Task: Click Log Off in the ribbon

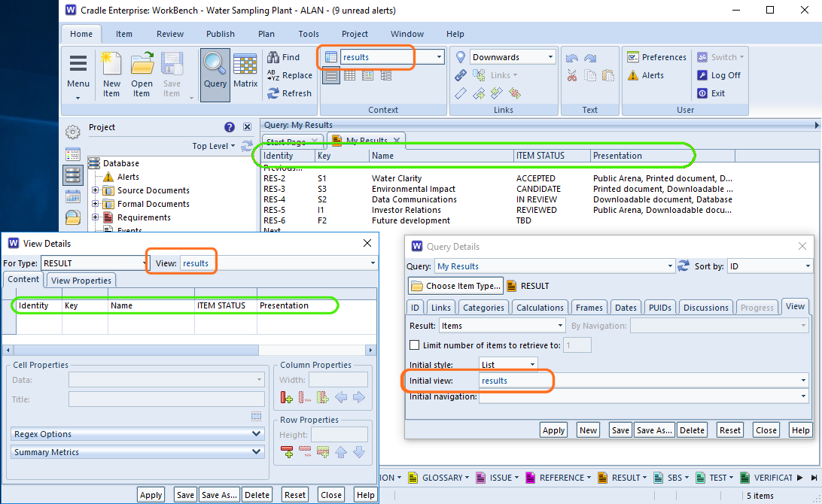Action: (x=719, y=75)
